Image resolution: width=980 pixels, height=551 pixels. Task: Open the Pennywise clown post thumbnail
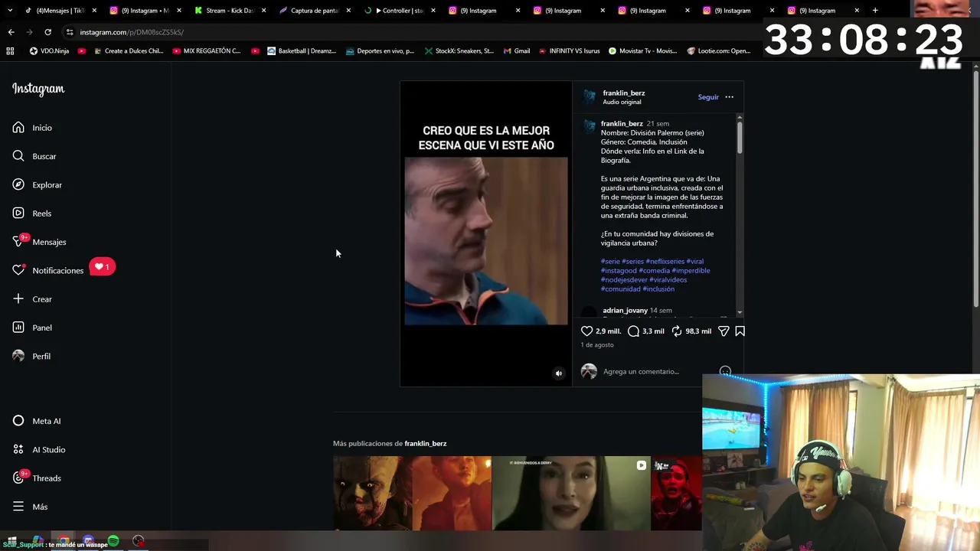pos(412,493)
